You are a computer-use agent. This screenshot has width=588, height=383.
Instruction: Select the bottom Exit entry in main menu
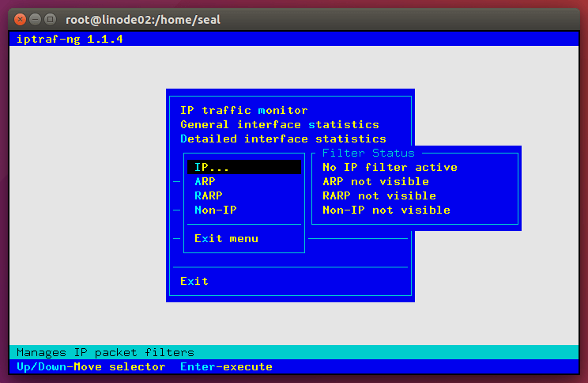click(x=194, y=281)
